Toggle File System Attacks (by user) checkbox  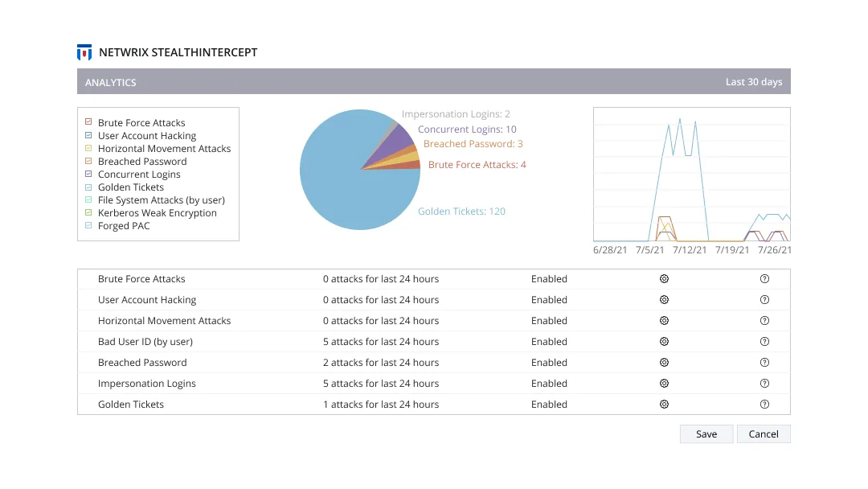tap(88, 199)
